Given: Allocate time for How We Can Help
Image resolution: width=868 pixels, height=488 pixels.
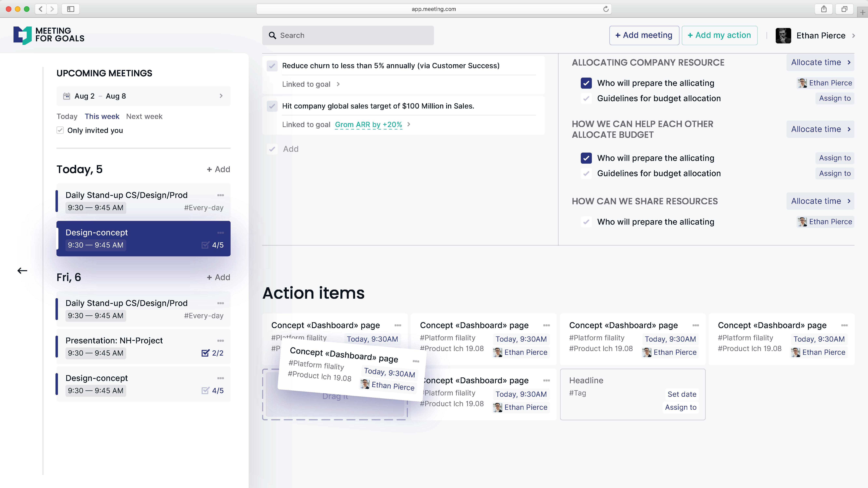Looking at the screenshot, I should point(820,129).
